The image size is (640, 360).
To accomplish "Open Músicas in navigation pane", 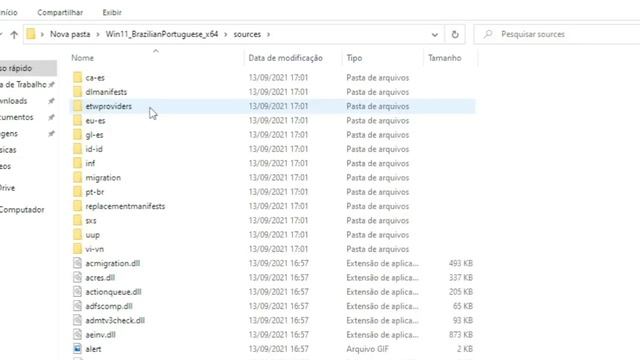I will 8,150.
